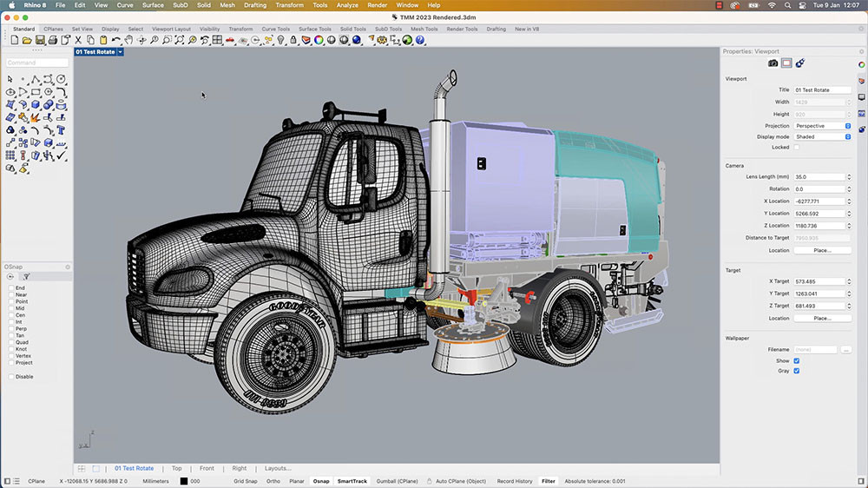Enable the End object snap checkbox

[x=11, y=287]
